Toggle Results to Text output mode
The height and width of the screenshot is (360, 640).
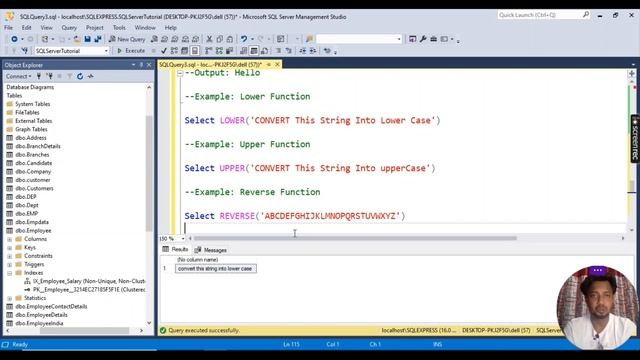pyautogui.click(x=244, y=51)
